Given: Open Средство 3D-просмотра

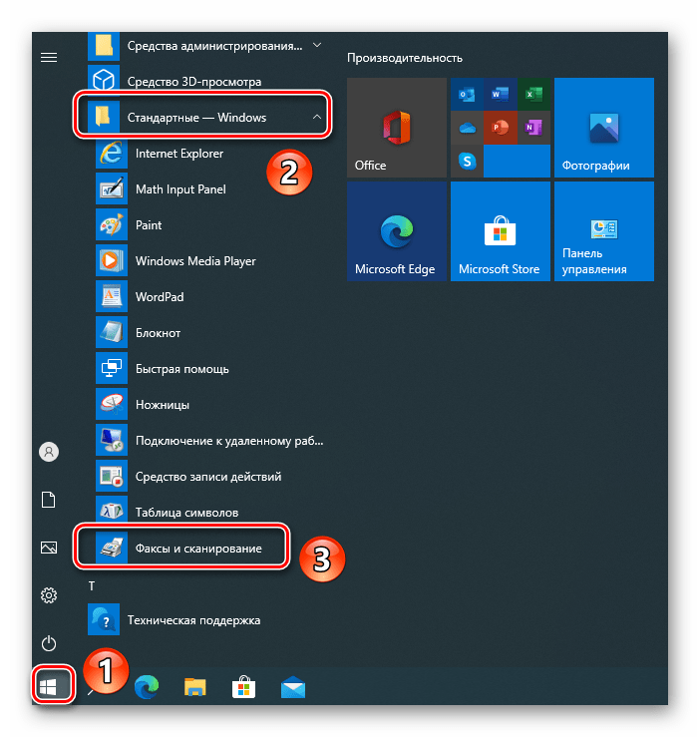Looking at the screenshot, I should 209,82.
